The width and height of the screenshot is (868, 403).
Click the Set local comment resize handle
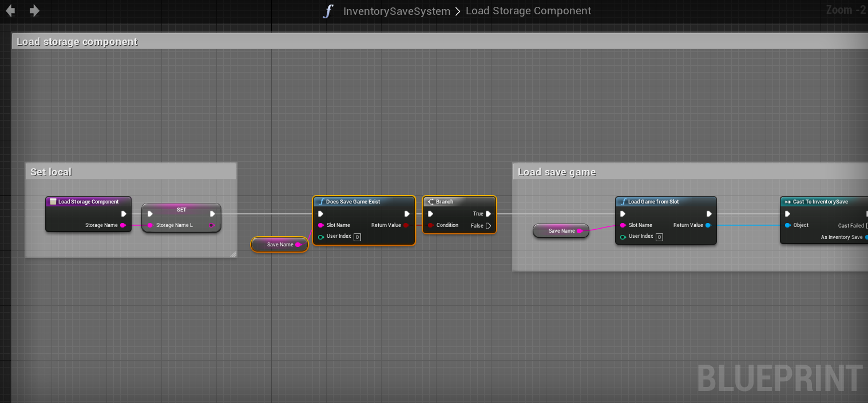coord(233,254)
